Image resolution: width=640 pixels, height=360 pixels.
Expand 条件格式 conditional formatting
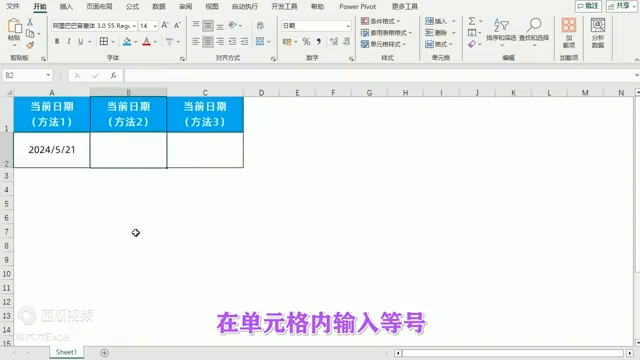[380, 21]
